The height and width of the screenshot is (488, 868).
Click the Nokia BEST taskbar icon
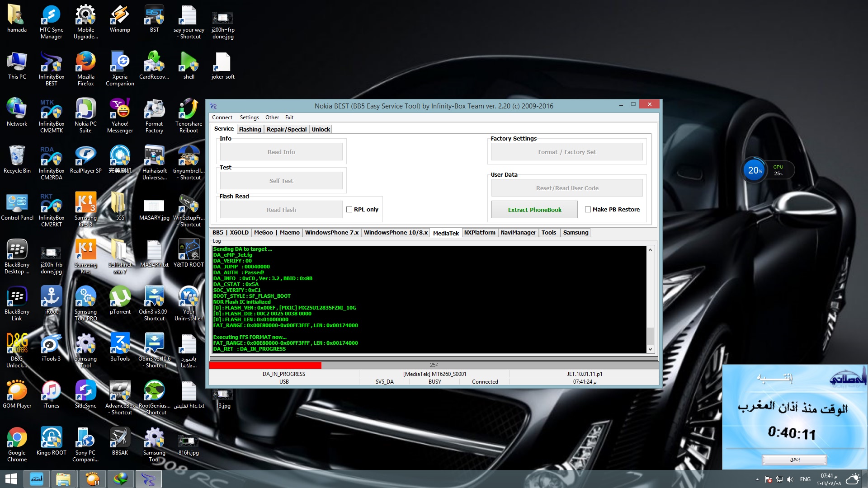pyautogui.click(x=149, y=479)
